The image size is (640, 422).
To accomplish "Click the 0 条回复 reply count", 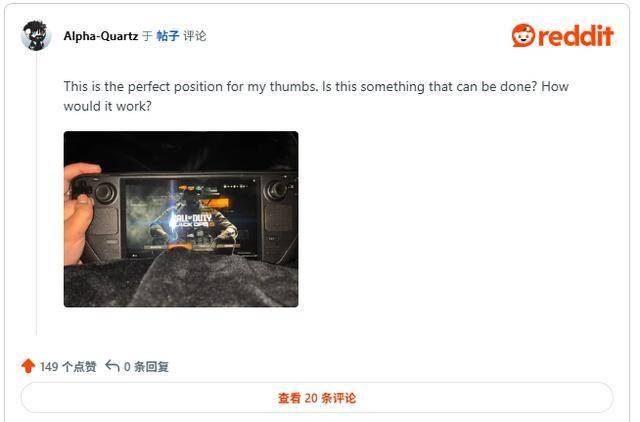I will pos(146,366).
